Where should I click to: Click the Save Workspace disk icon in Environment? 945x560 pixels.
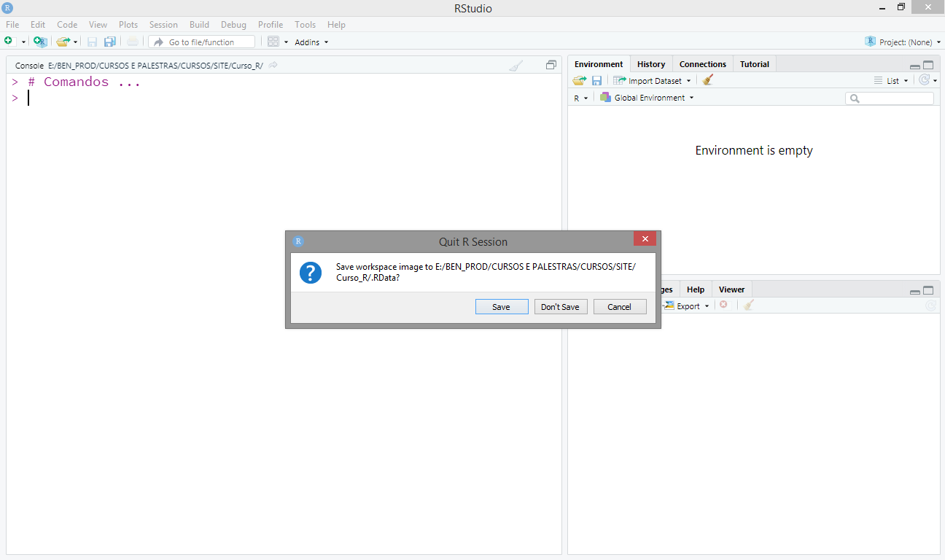point(596,80)
